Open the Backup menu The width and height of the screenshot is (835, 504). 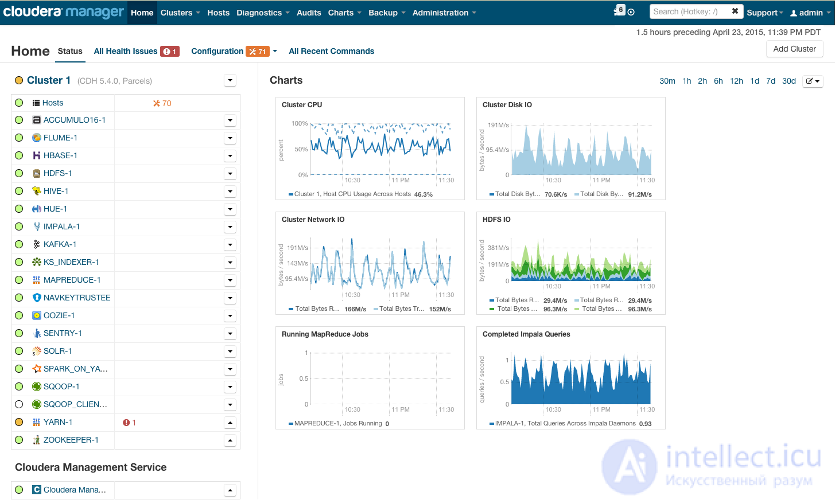(x=387, y=13)
